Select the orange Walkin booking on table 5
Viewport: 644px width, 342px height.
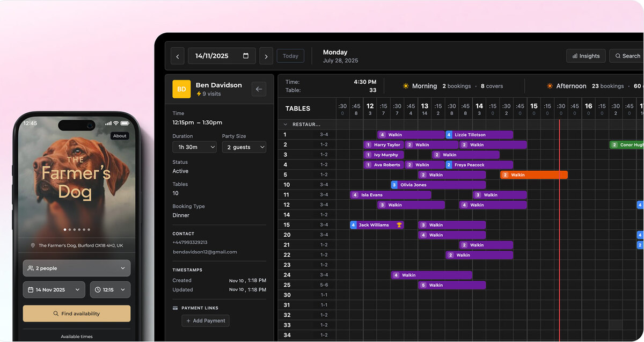click(533, 175)
